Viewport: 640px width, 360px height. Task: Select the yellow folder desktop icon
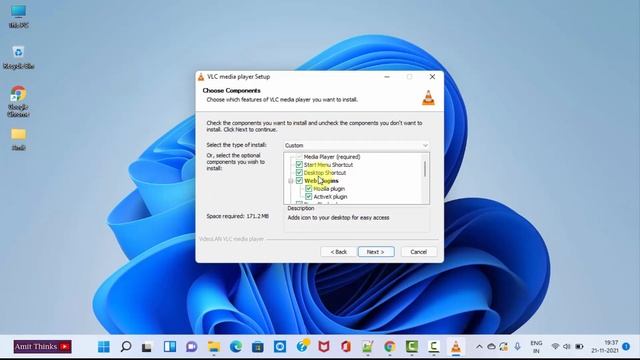click(18, 139)
